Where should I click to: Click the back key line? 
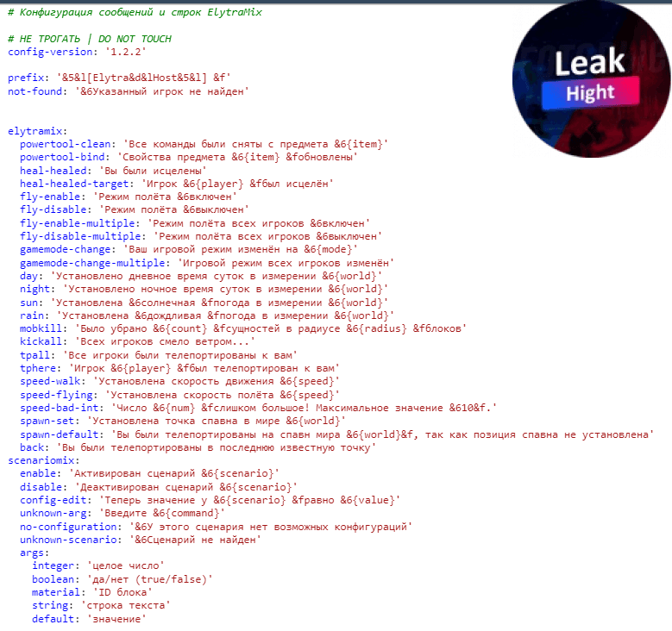[198, 447]
